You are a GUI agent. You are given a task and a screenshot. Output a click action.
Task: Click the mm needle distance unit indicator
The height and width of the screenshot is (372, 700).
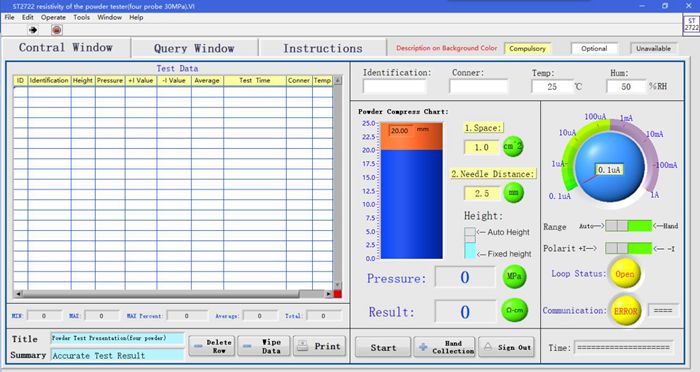tap(513, 193)
